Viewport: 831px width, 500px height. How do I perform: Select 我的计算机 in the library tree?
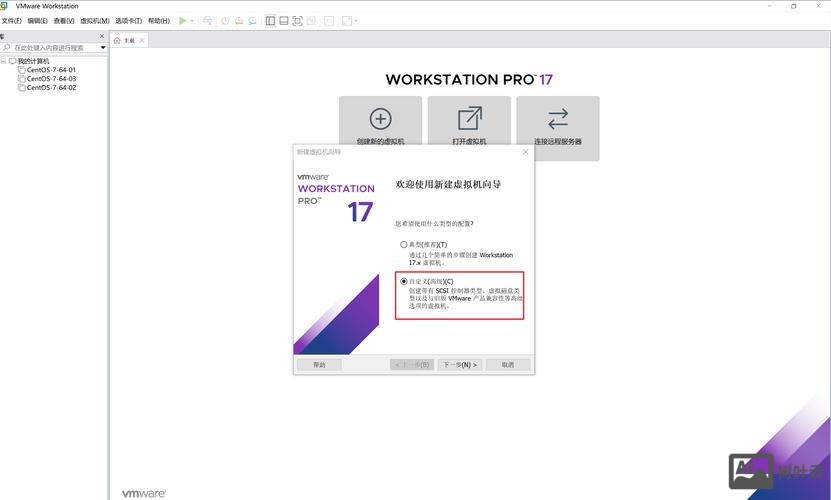[x=33, y=61]
